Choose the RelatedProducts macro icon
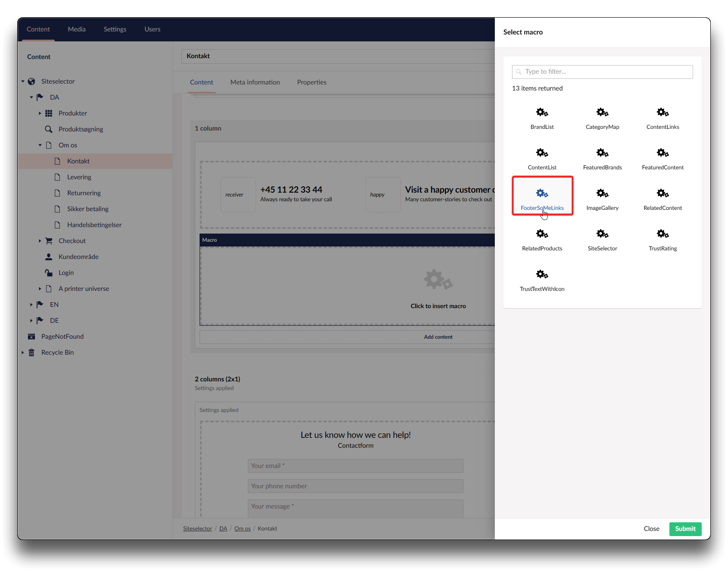This screenshot has height=571, width=728. point(542,234)
